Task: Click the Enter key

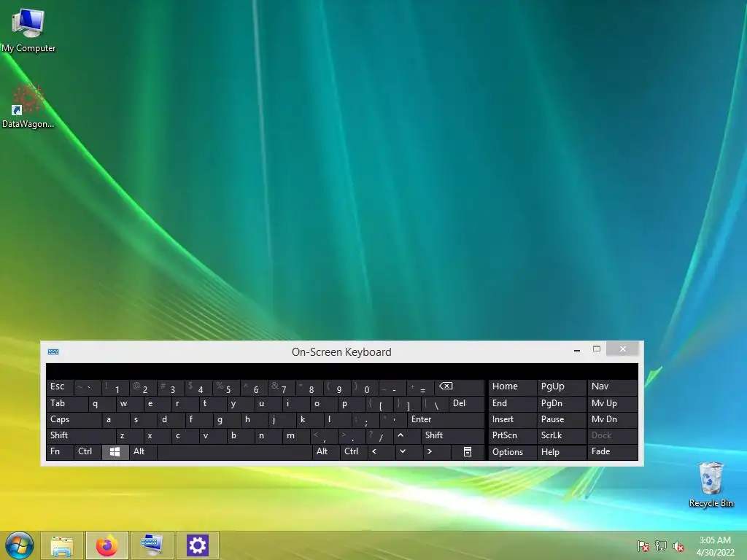Action: 446,419
